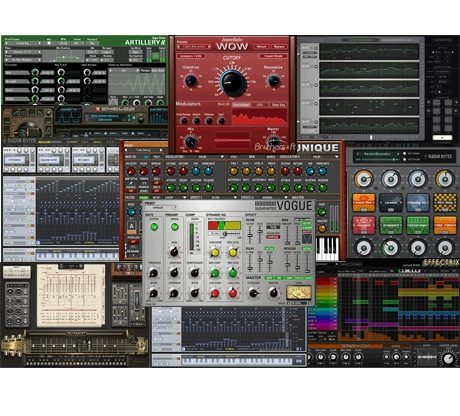Viewport: 460px width, 416px height.
Task: Adjust the Mix dry/wet knob in WOW
Action: (191, 142)
